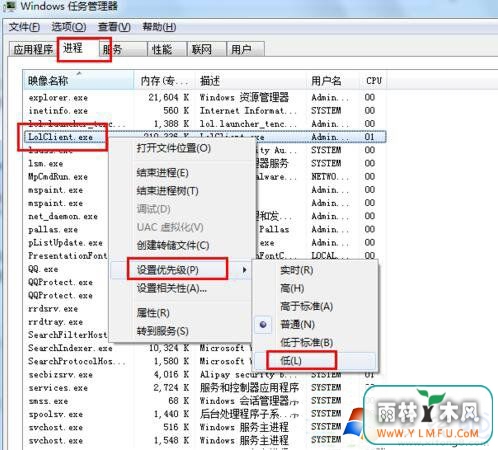
Task: Sort processes by the CPU column header
Action: click(x=373, y=80)
